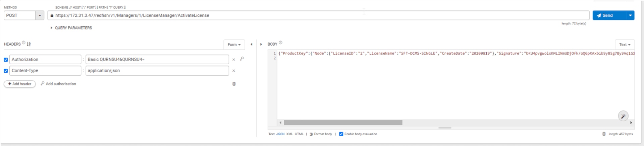Click into the JSON body editor
The image size is (644, 146).
(x=455, y=85)
